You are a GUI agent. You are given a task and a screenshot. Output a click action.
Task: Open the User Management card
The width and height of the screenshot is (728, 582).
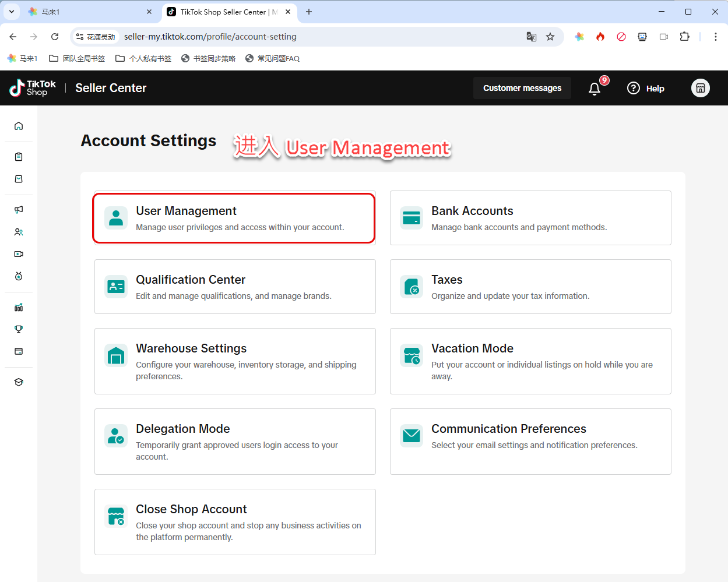[234, 218]
